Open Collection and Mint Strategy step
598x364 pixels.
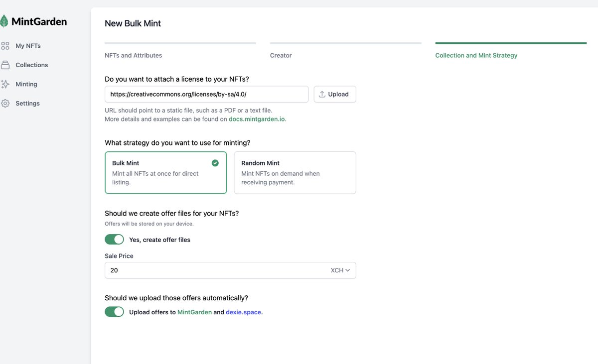coord(476,55)
